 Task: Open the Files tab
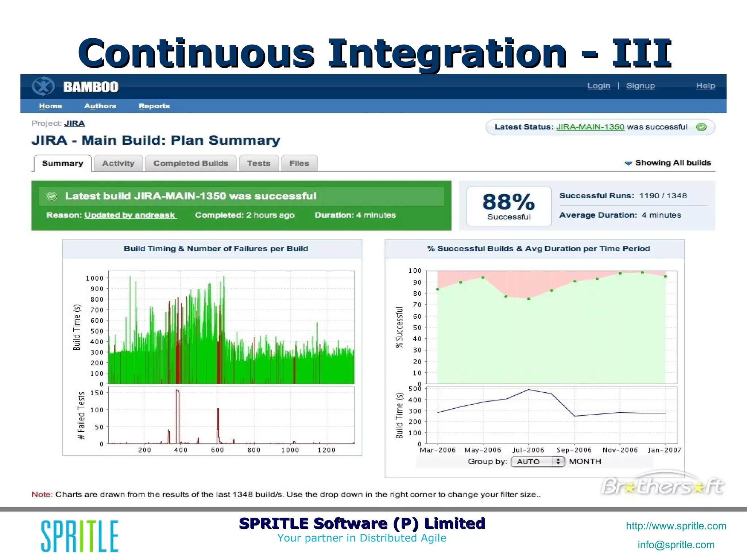click(x=299, y=163)
